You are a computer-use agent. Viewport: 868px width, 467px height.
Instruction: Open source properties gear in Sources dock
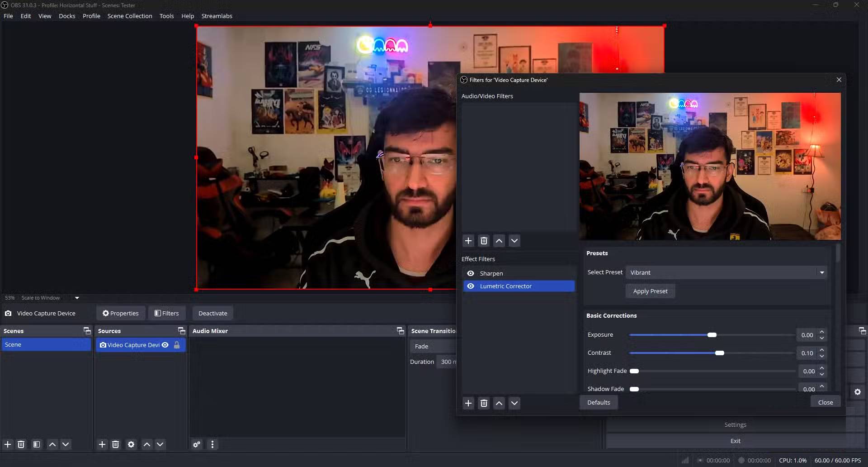tap(131, 444)
